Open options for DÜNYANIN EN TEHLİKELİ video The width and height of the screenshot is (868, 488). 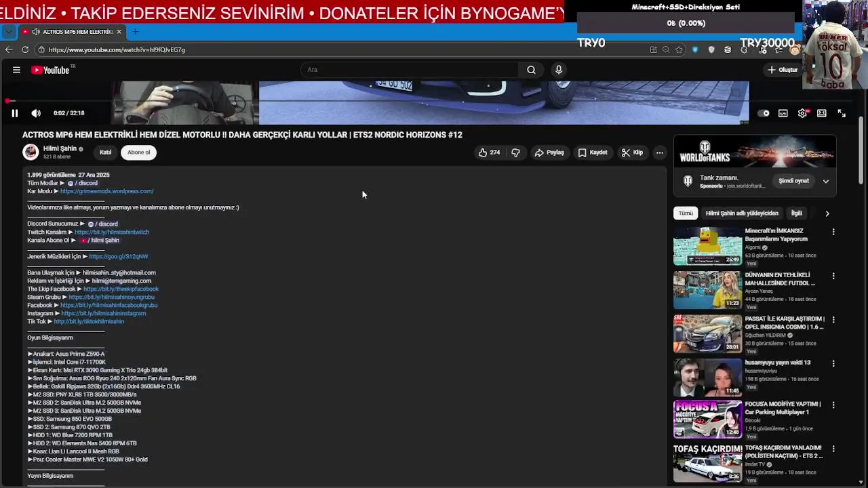tap(833, 276)
